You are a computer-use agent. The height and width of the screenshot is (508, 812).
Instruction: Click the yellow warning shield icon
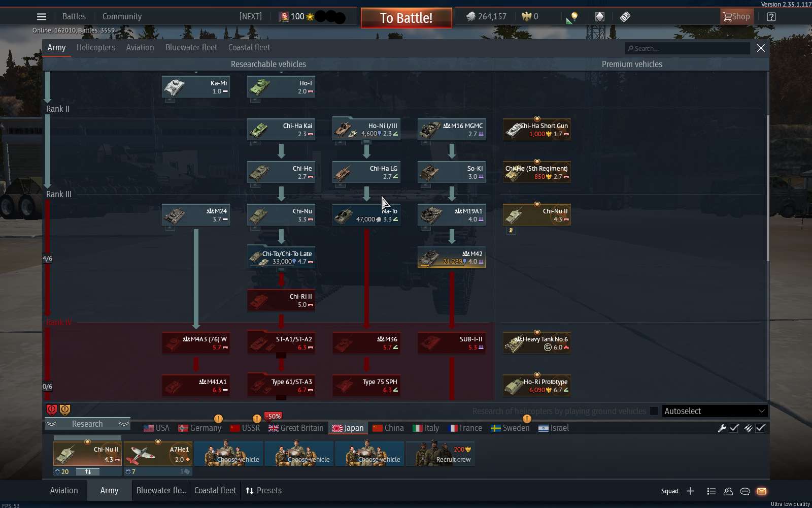[65, 409]
